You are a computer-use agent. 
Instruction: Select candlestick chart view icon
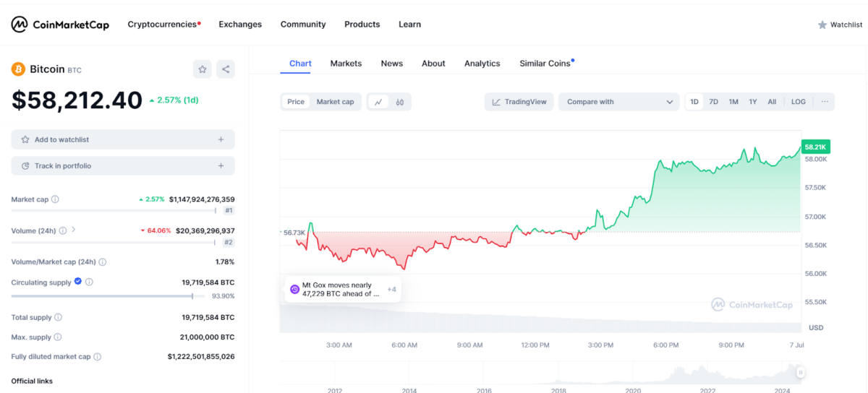[x=399, y=102]
